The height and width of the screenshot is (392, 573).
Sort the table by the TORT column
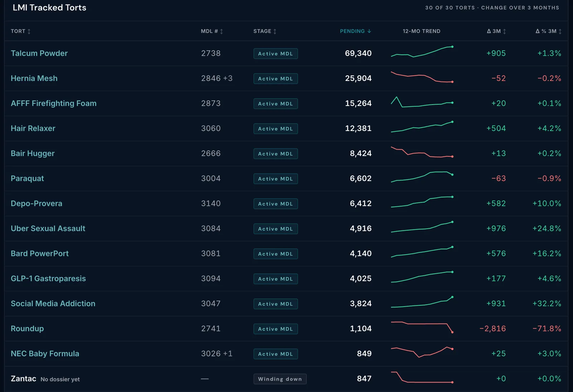[20, 31]
